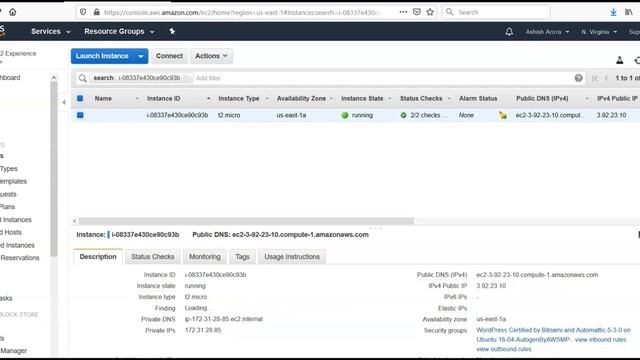This screenshot has width=640, height=360.
Task: Remove the search filter chip
Action: tap(187, 78)
